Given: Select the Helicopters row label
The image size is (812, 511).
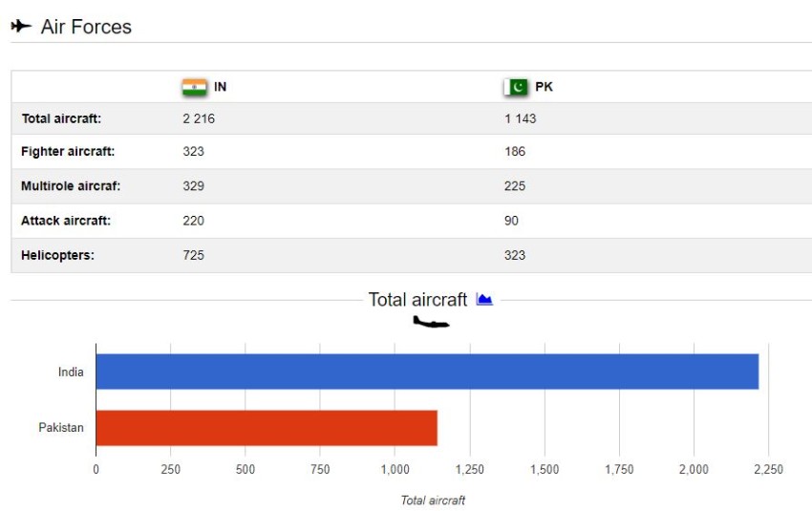Looking at the screenshot, I should click(x=57, y=255).
